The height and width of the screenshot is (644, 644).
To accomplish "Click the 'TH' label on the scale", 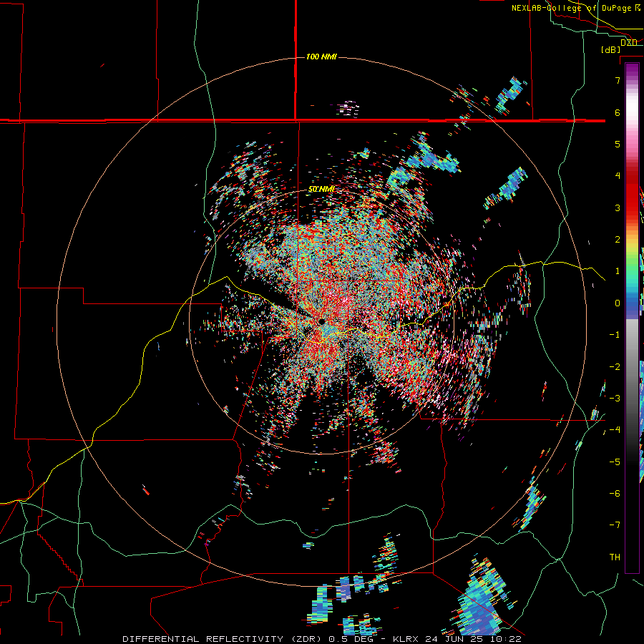I will click(615, 557).
